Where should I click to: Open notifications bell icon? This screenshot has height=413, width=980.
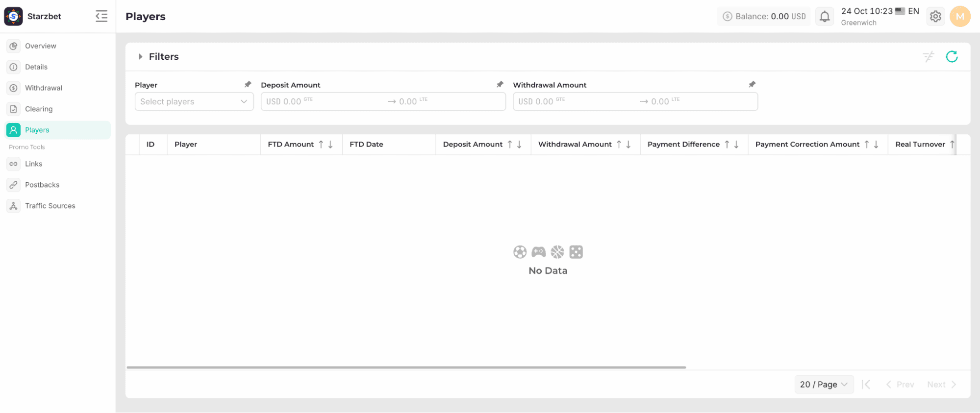click(x=825, y=17)
